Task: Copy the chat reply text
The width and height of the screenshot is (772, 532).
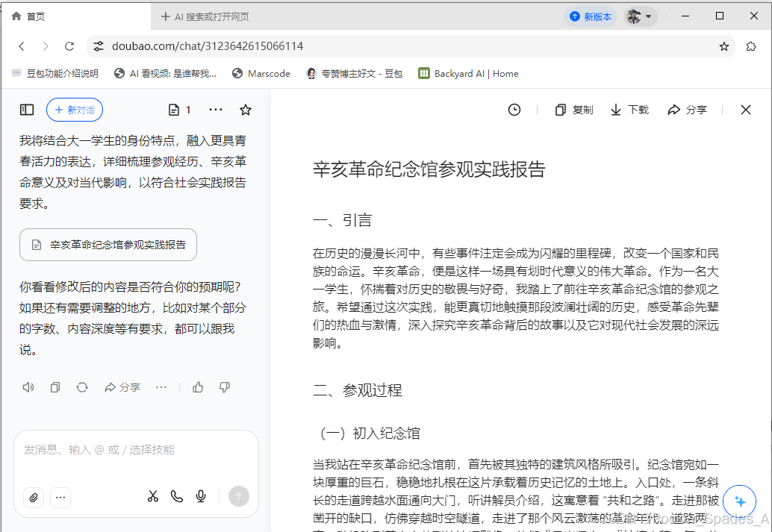Action: click(x=55, y=387)
